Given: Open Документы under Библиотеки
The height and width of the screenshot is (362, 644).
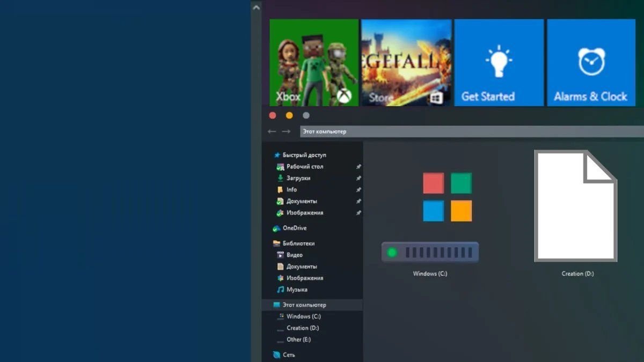Looking at the screenshot, I should (x=302, y=267).
